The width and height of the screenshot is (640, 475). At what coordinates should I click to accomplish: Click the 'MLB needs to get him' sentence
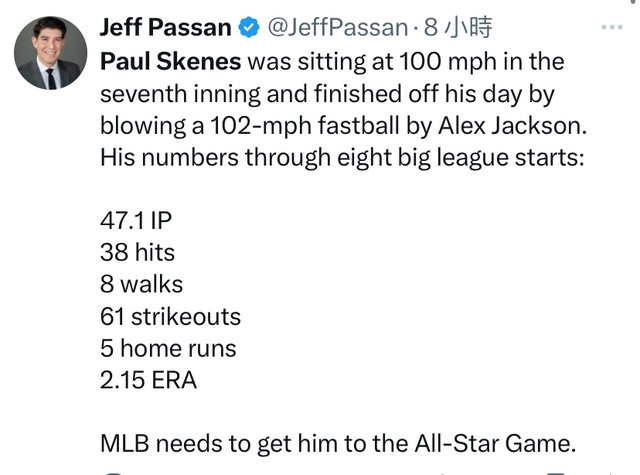(338, 444)
